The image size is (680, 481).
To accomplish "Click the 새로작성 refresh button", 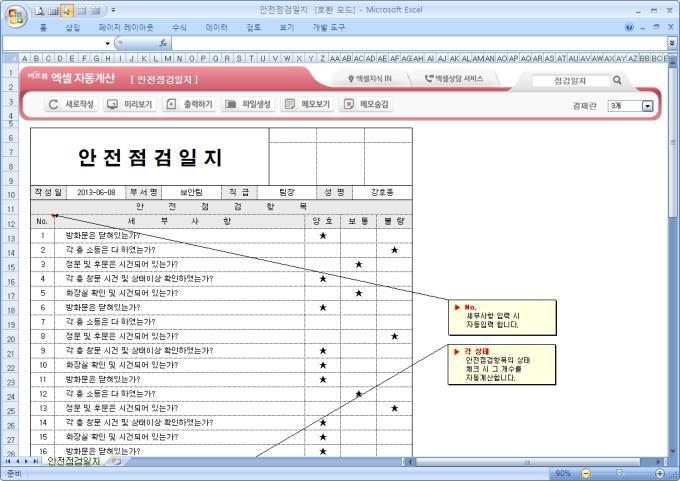I will [71, 104].
